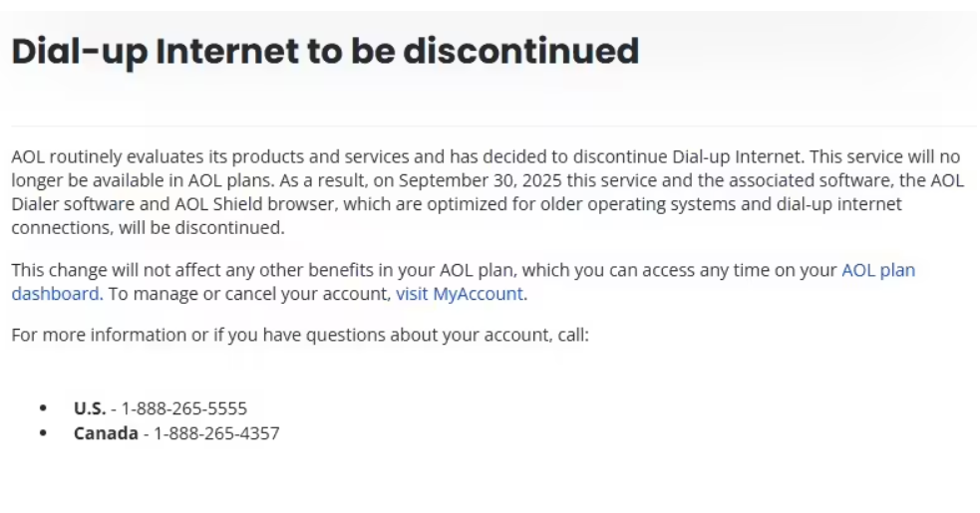Click the bullet point beside Canada
The width and height of the screenshot is (980, 513).
click(x=43, y=432)
